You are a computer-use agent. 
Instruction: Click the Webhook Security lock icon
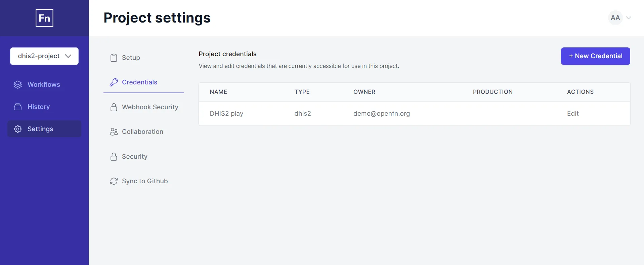pyautogui.click(x=114, y=107)
